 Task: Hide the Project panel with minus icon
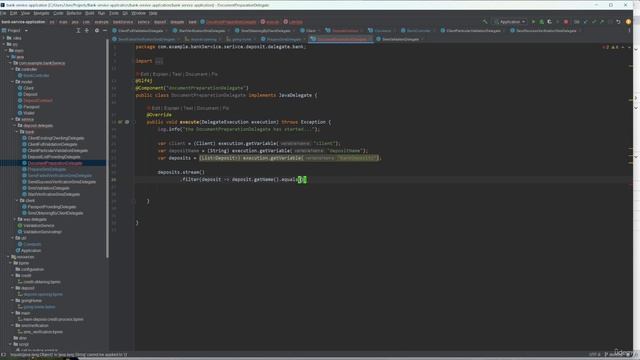coord(104,31)
